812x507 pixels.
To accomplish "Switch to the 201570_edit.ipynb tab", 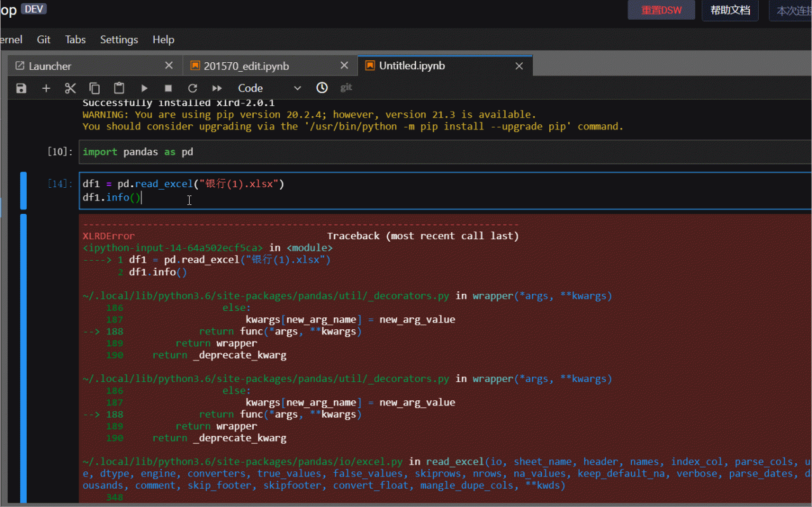I will click(x=246, y=66).
